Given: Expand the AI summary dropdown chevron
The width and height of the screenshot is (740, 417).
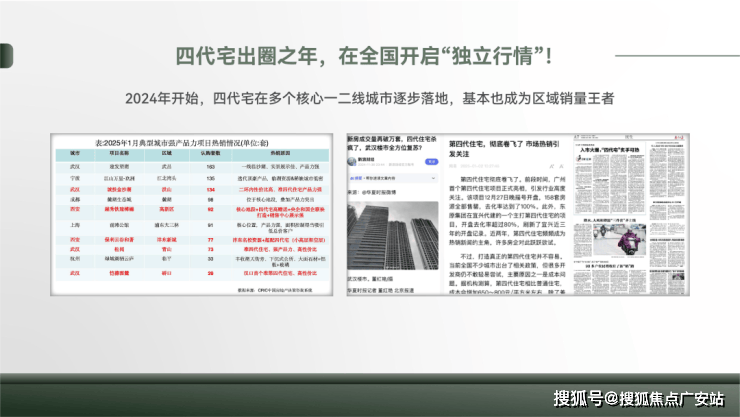Looking at the screenshot, I should (433, 178).
